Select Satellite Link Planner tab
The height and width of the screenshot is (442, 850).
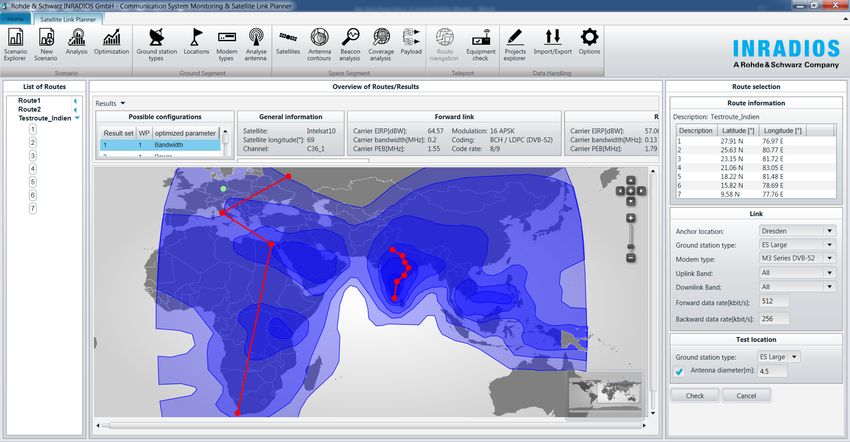coord(68,19)
